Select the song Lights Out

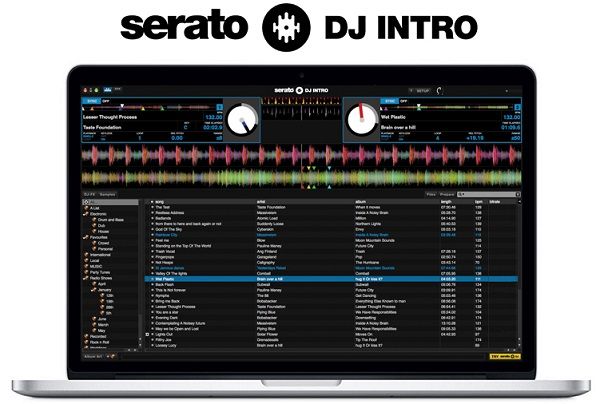pyautogui.click(x=164, y=334)
